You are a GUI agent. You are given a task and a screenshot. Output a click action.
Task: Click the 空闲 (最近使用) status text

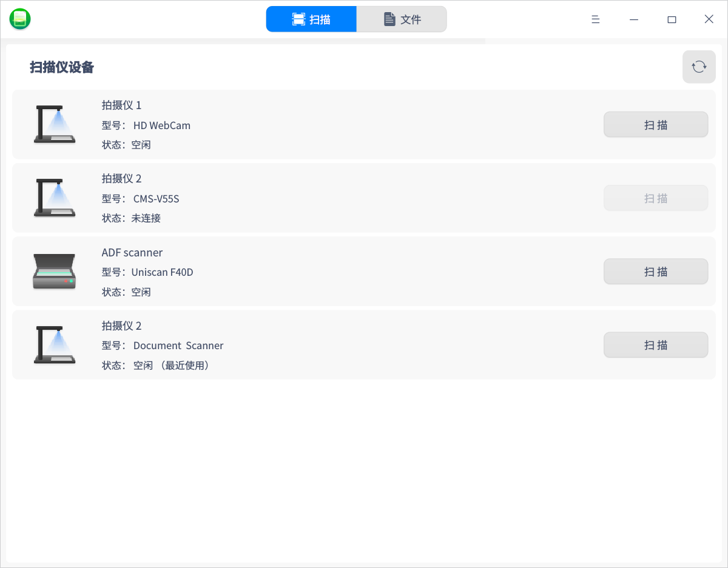tap(171, 366)
